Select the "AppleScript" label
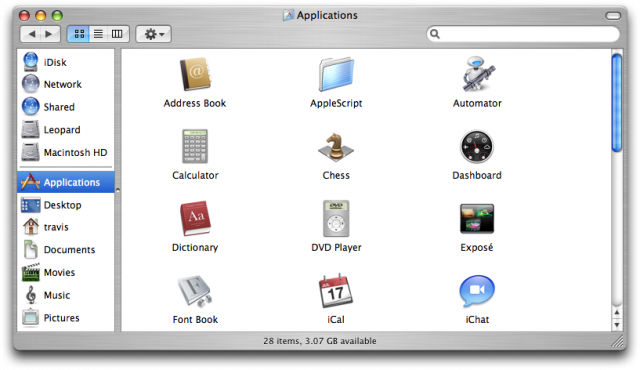 336,103
